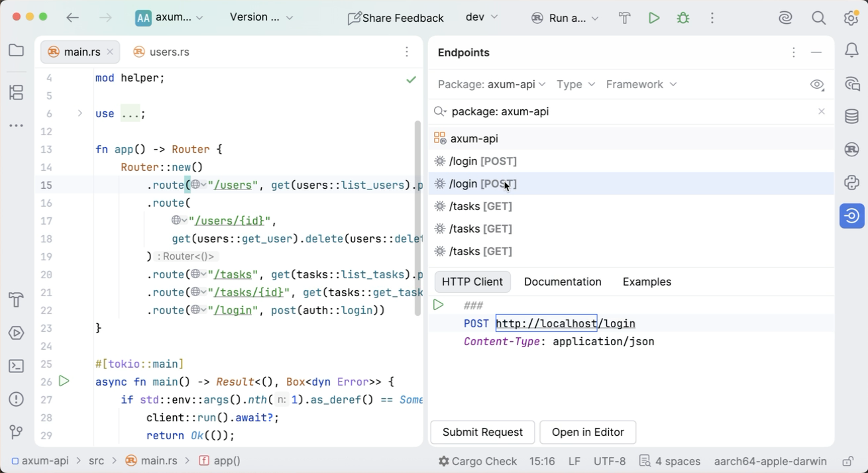Open the Package: axum-api filter dropdown
868x473 pixels.
click(x=492, y=84)
